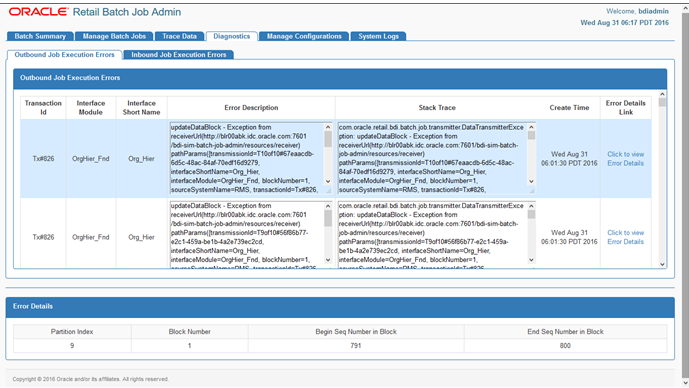
Task: Click Org_Hier in the second row
Action: click(x=141, y=237)
